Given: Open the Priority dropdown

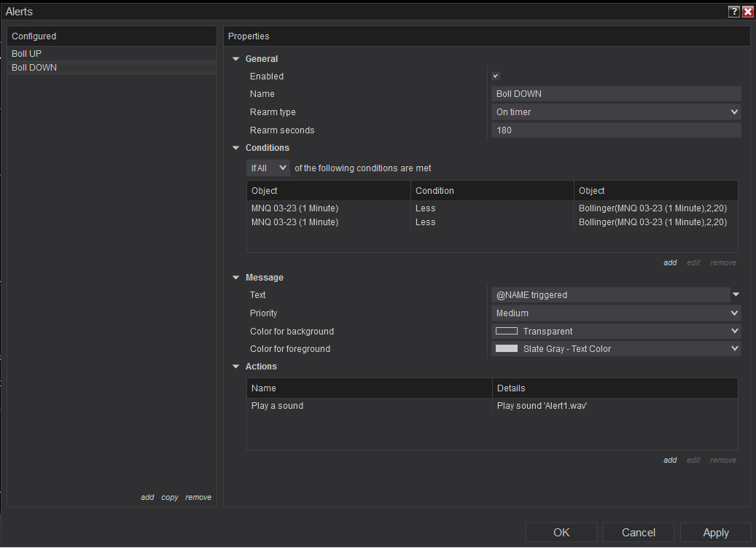Looking at the screenshot, I should pos(616,313).
